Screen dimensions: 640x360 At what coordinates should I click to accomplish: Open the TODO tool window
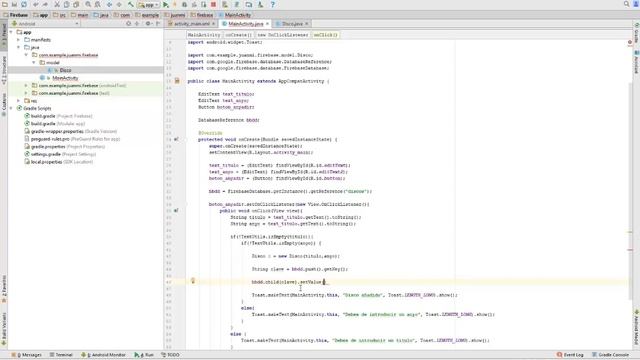[x=170, y=355]
